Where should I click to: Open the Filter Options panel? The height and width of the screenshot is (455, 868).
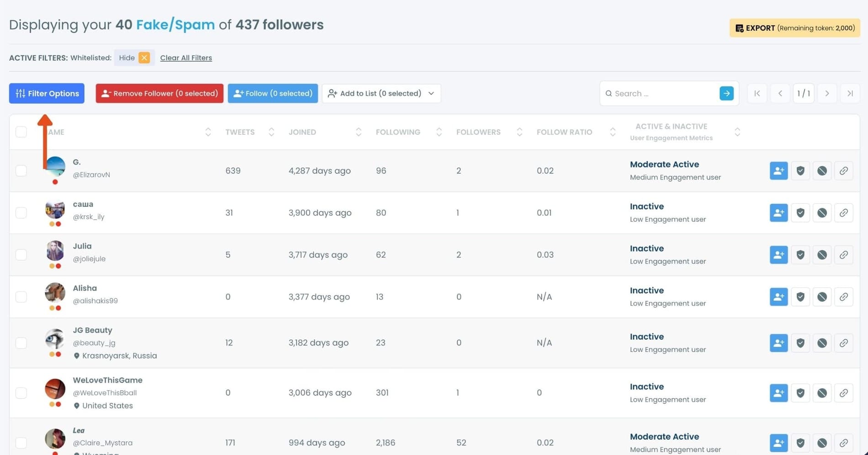tap(46, 93)
